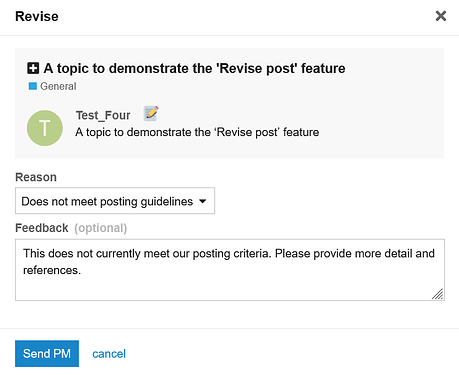Viewport: 459px width, 375px height.
Task: Click the pencil edit icon next to Test_Four
Action: pyautogui.click(x=151, y=113)
